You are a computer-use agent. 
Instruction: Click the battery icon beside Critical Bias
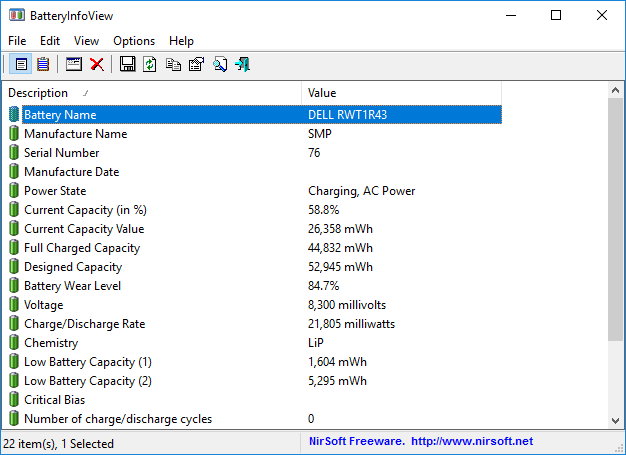pos(14,400)
